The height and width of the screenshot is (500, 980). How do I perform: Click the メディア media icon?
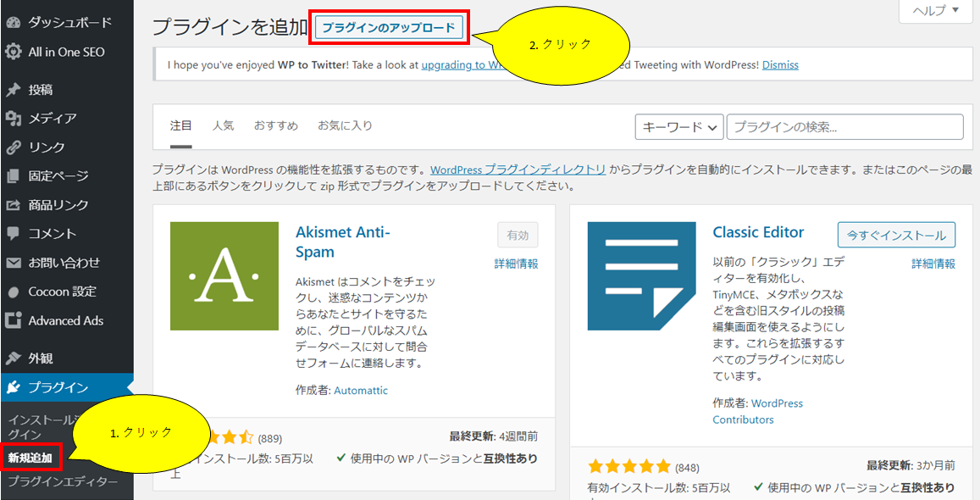coord(13,118)
